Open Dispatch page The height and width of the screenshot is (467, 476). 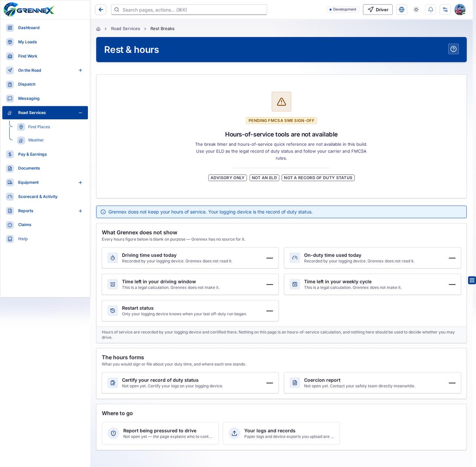[x=45, y=84]
